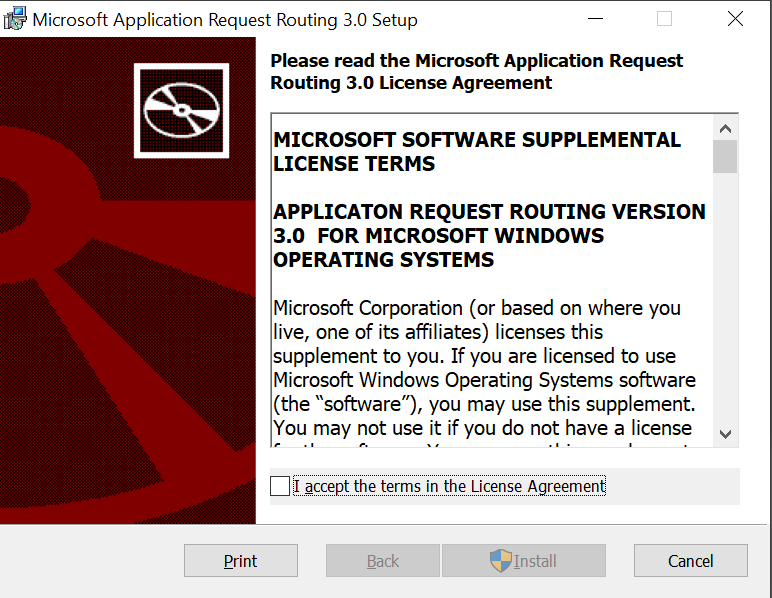The image size is (772, 598).
Task: Click the setup installer icon in title bar
Action: pos(15,19)
